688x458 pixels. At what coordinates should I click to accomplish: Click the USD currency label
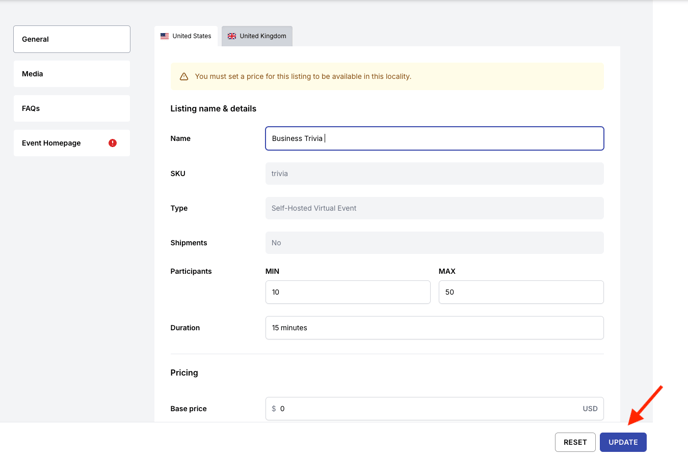(x=590, y=408)
